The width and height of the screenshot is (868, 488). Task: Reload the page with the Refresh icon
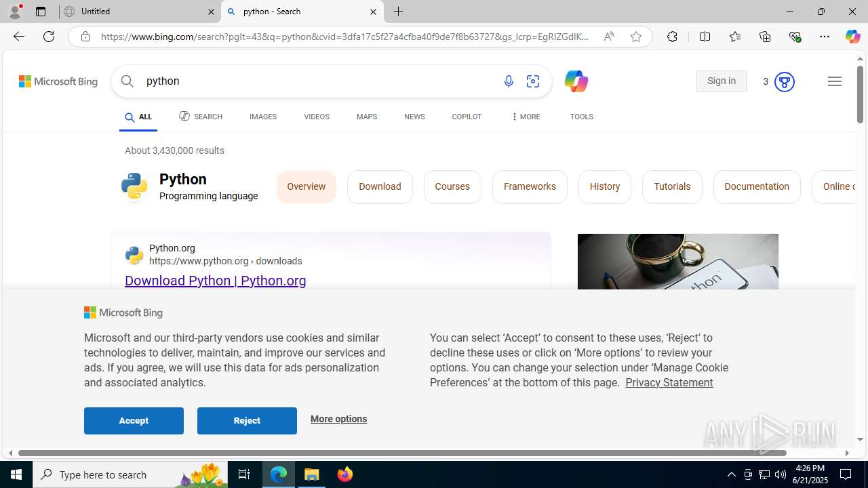pyautogui.click(x=49, y=37)
